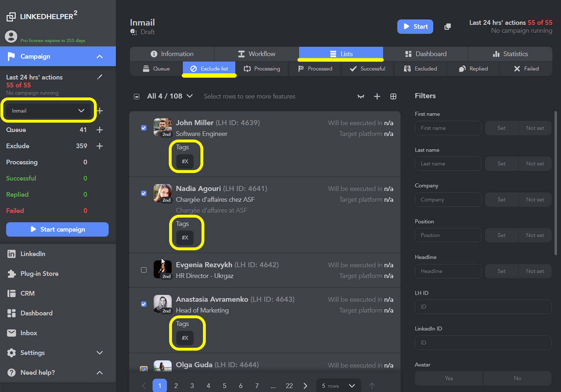Open the Failed list sub-tab
This screenshot has height=392, width=561.
[526, 69]
